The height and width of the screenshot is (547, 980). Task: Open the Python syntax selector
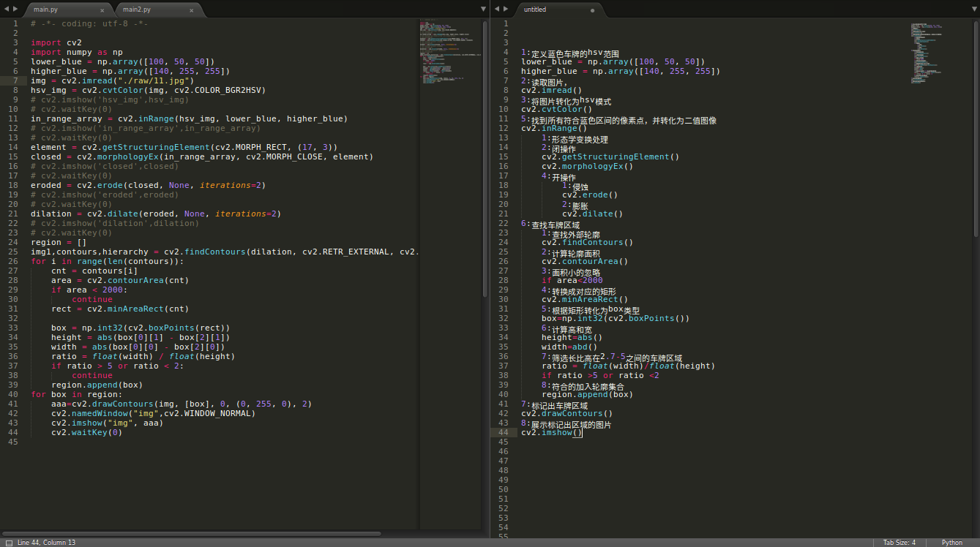[951, 543]
